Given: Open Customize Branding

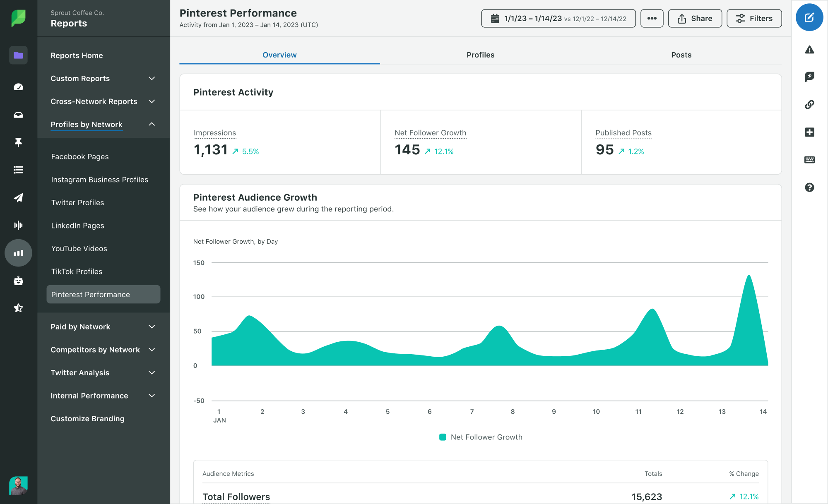Looking at the screenshot, I should click(87, 419).
